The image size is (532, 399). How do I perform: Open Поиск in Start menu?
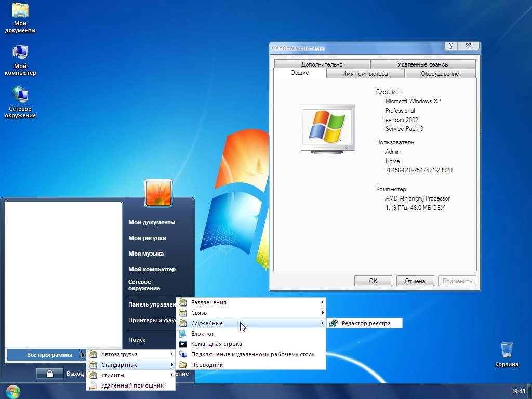coord(137,340)
